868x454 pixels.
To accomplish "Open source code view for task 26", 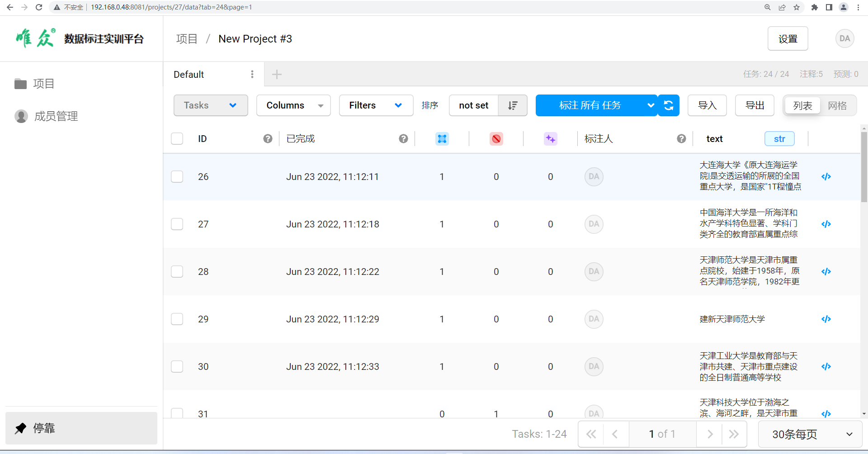I will [x=826, y=177].
